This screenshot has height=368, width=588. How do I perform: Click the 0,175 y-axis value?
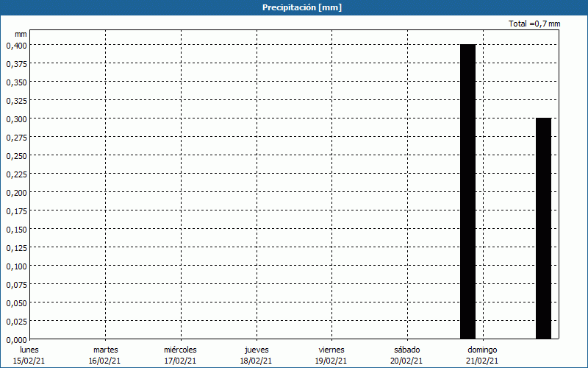point(16,211)
